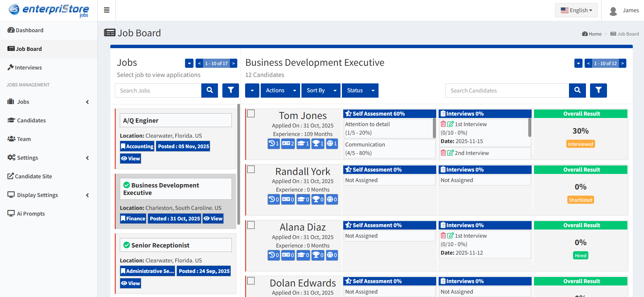Viewport: 644px width, 297px height.
Task: Click the Home breadcrumb link
Action: point(592,34)
